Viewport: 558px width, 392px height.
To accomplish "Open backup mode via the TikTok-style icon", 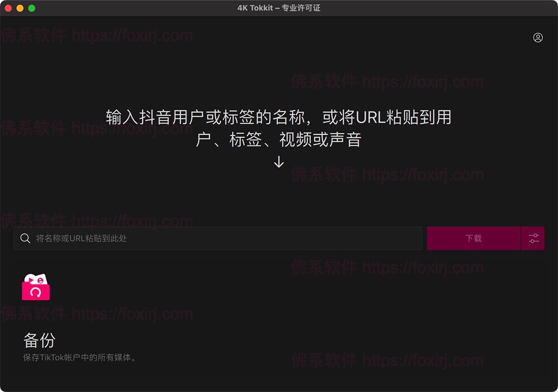I will [36, 287].
